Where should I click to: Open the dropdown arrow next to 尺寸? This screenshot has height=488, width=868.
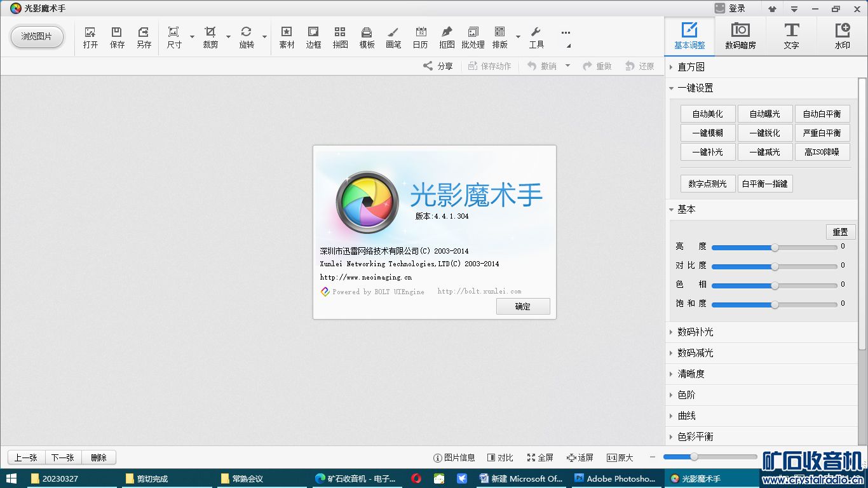click(x=192, y=37)
